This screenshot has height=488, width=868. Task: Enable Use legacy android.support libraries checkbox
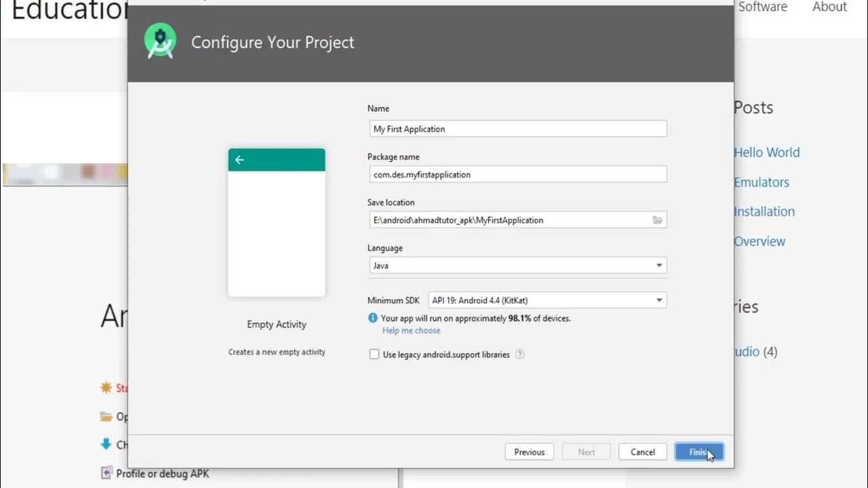[x=374, y=354]
